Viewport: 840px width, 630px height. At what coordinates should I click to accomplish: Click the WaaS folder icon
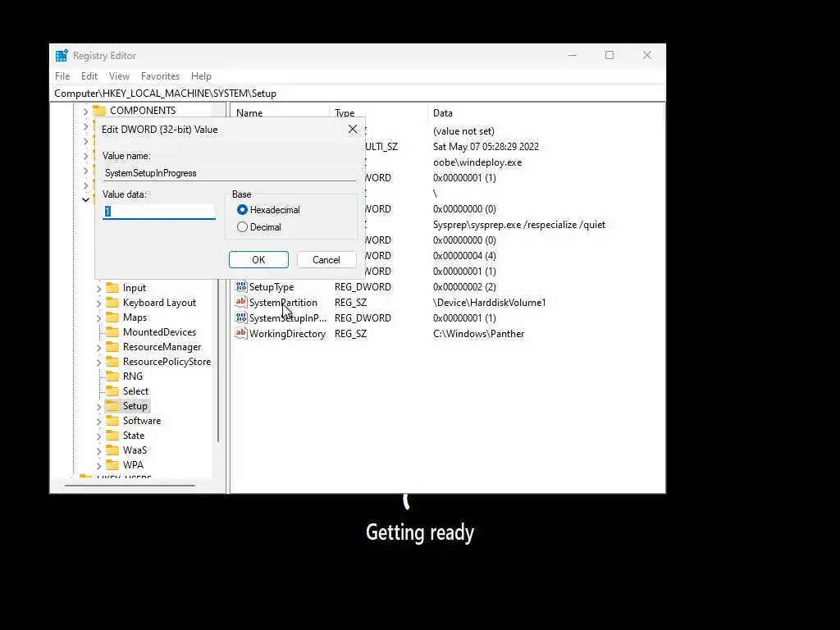pyautogui.click(x=112, y=450)
